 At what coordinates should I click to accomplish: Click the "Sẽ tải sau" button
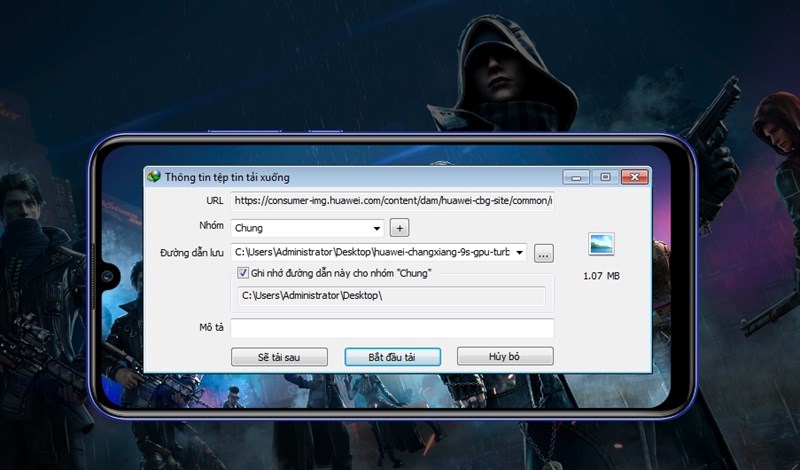pyautogui.click(x=279, y=357)
